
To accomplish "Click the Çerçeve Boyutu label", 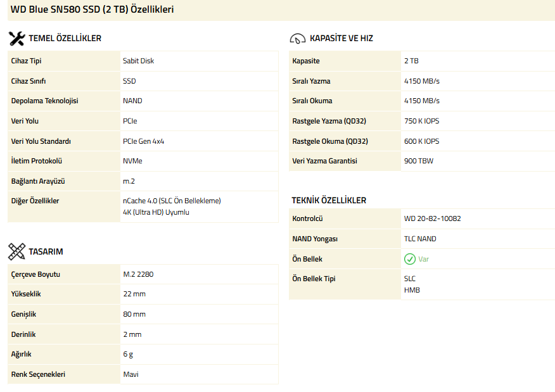I will tap(35, 274).
